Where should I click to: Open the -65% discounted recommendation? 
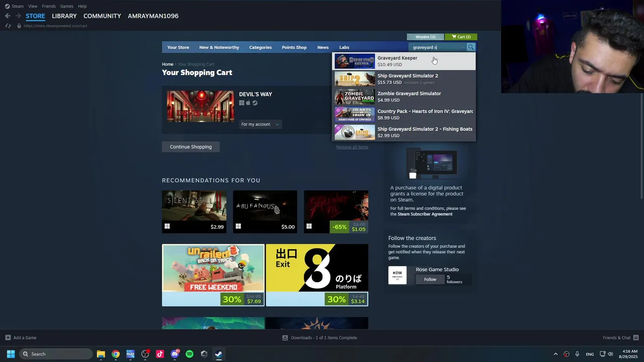pos(336,212)
